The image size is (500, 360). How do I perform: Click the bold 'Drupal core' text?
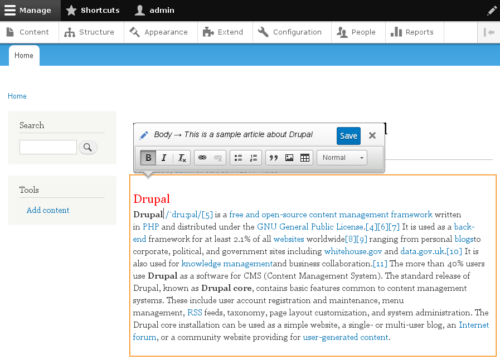tap(227, 288)
